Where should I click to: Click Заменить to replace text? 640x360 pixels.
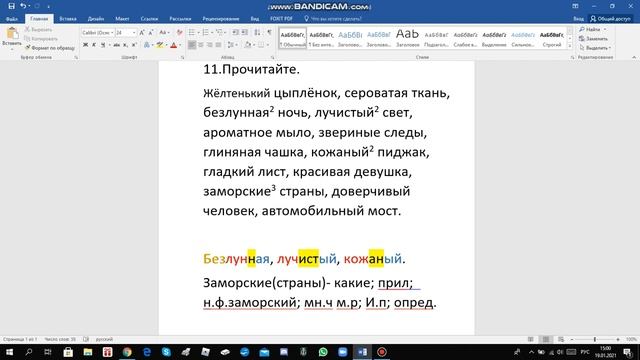(x=594, y=39)
